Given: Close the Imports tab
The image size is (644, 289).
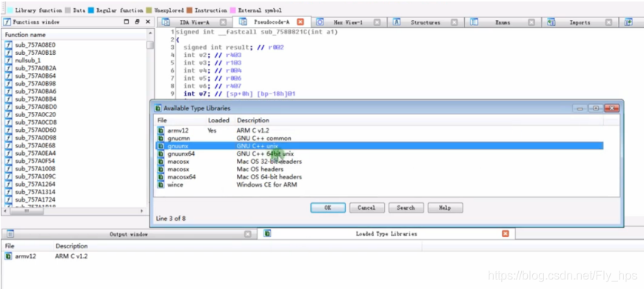Looking at the screenshot, I should tap(608, 23).
